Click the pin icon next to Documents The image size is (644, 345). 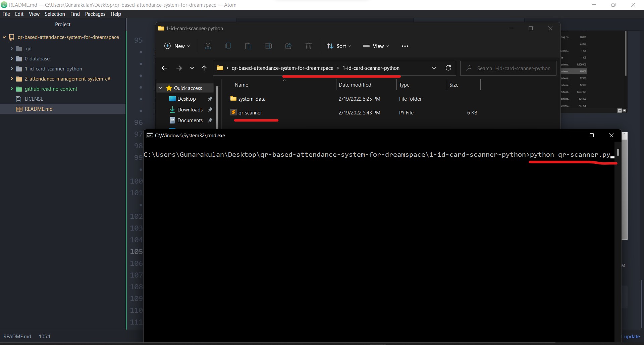click(210, 120)
